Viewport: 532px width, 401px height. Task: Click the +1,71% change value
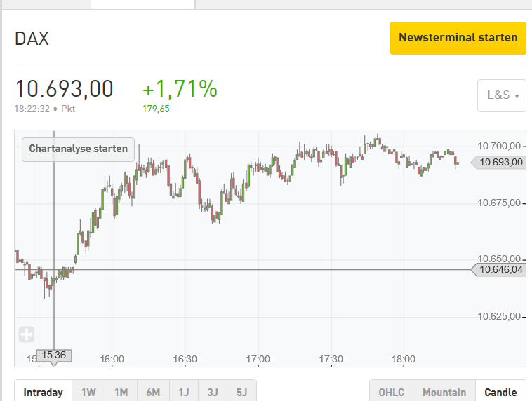click(180, 90)
